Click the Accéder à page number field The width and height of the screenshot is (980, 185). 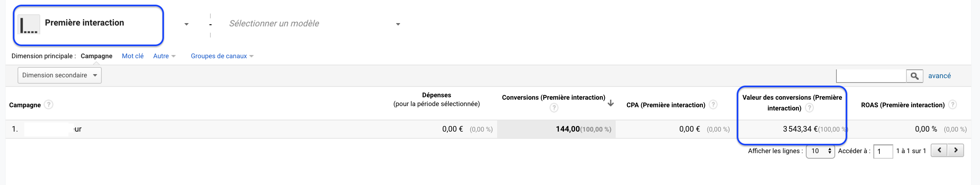point(883,152)
